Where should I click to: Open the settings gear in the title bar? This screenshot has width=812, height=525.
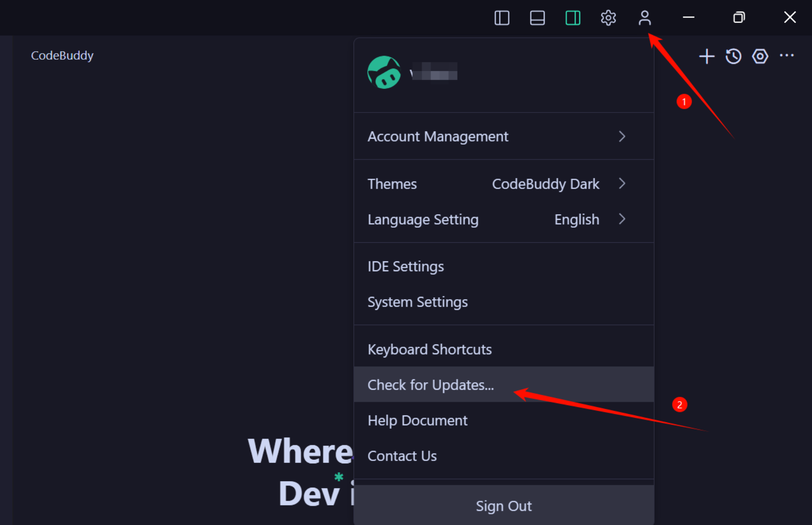click(608, 18)
